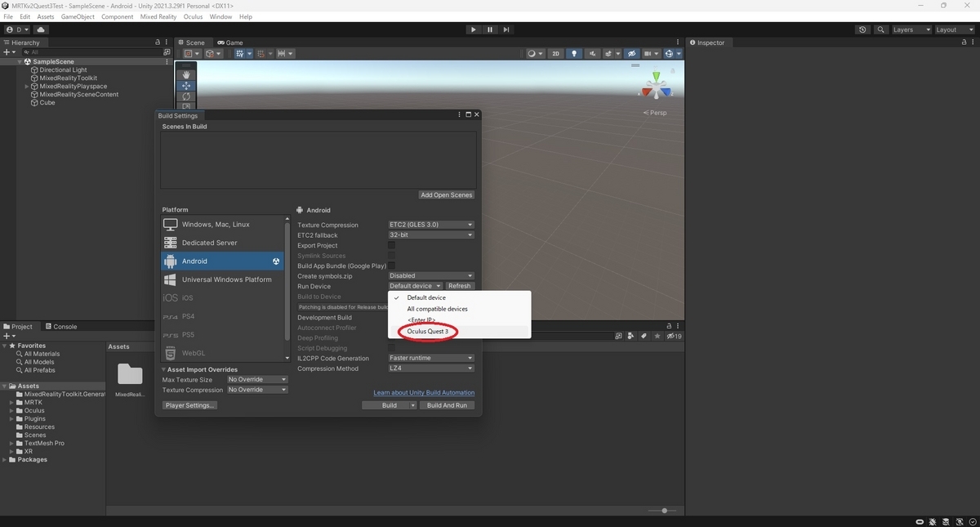Switch to the Console tab
Screen dimensions: 980x527
pos(61,326)
